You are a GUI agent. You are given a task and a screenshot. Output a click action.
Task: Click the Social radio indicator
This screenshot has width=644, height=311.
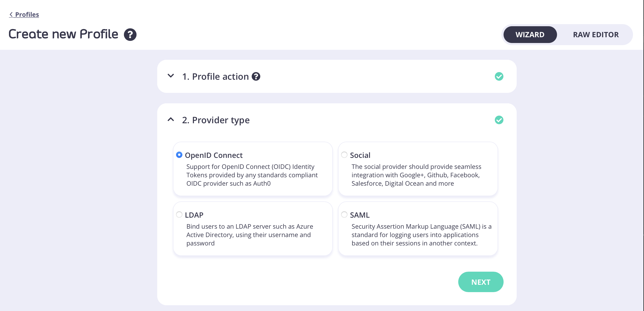[344, 155]
